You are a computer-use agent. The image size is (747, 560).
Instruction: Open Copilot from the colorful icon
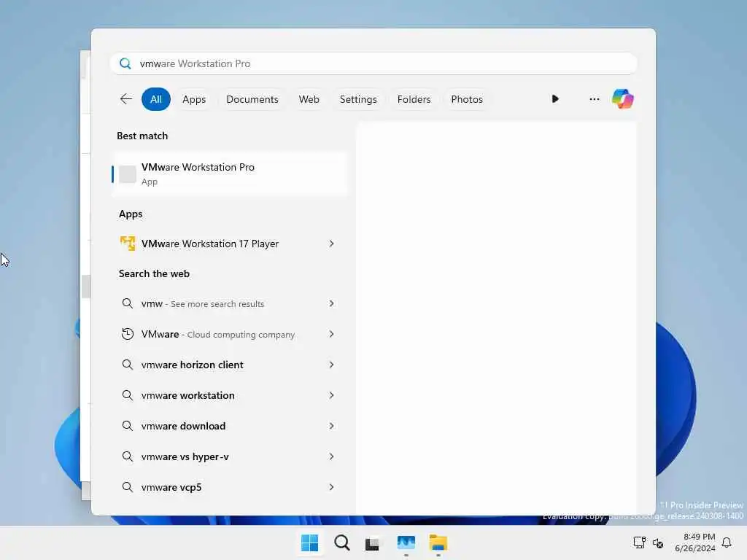(623, 99)
